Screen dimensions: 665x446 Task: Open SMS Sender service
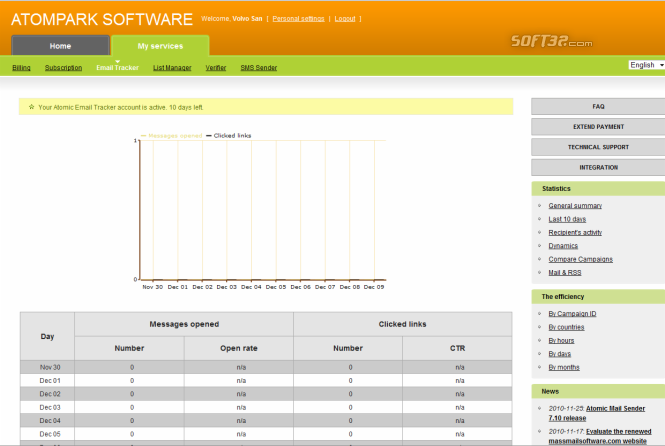(x=259, y=67)
